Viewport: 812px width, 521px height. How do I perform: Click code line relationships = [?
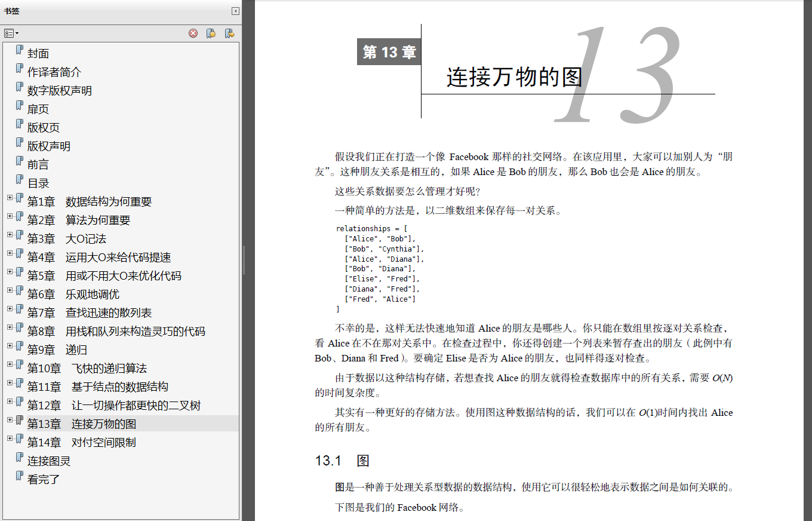(372, 229)
